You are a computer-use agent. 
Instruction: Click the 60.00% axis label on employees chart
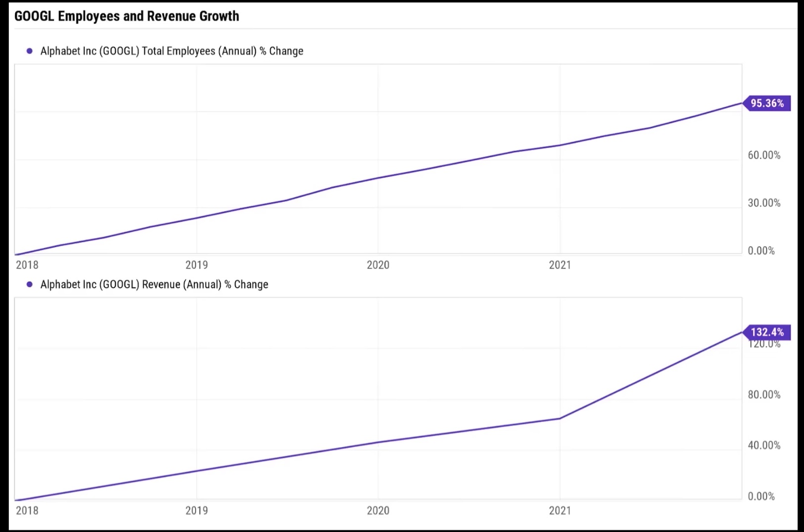tap(764, 155)
